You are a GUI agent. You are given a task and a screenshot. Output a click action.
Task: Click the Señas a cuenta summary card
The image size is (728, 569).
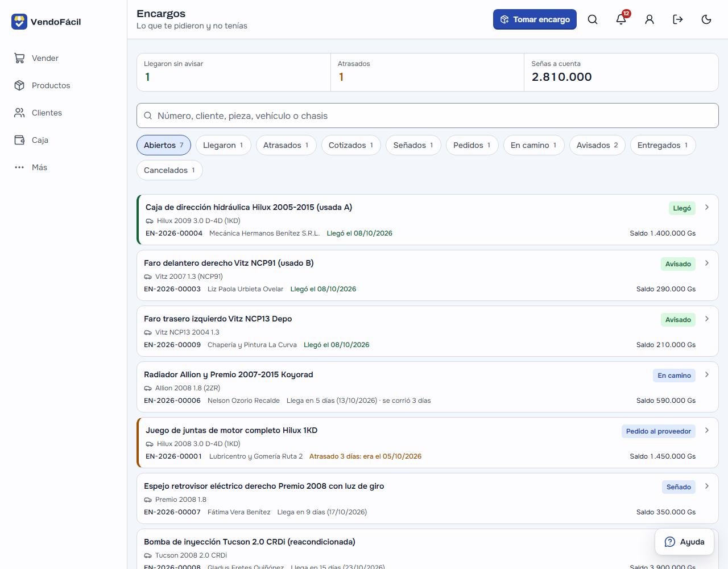[x=621, y=72]
